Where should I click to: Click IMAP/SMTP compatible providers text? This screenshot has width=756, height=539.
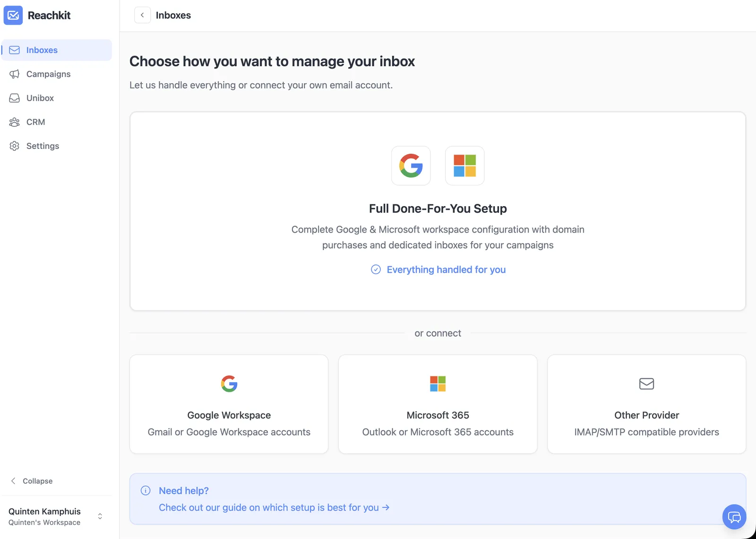647,432
